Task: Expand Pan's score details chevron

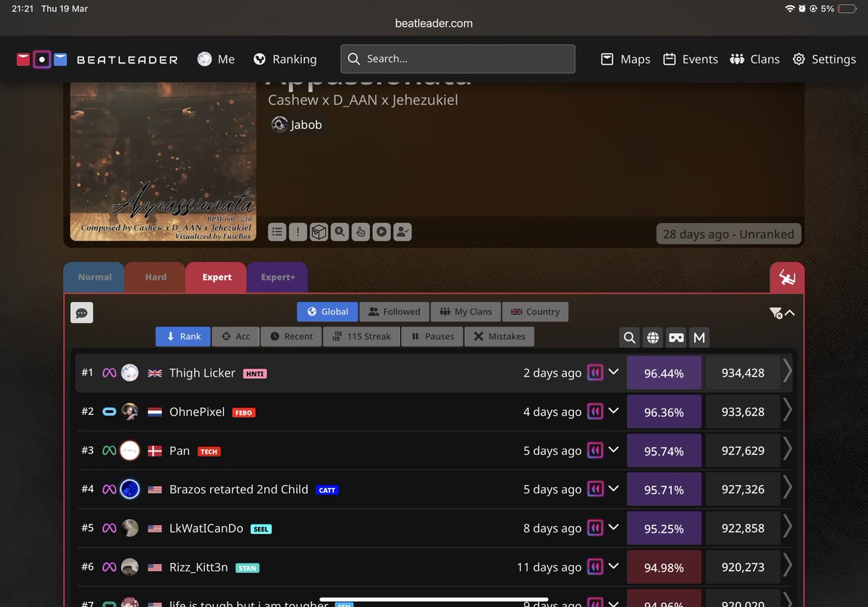Action: [613, 449]
